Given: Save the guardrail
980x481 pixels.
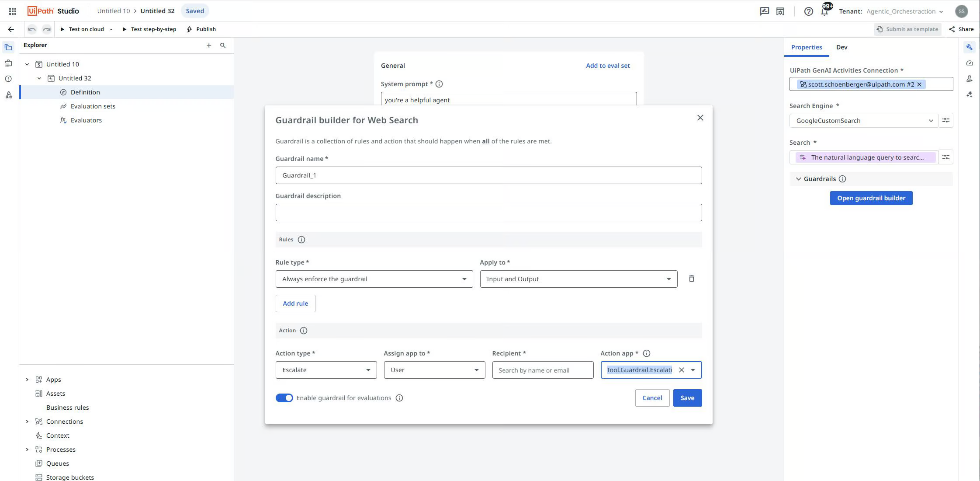Looking at the screenshot, I should click(x=687, y=398).
